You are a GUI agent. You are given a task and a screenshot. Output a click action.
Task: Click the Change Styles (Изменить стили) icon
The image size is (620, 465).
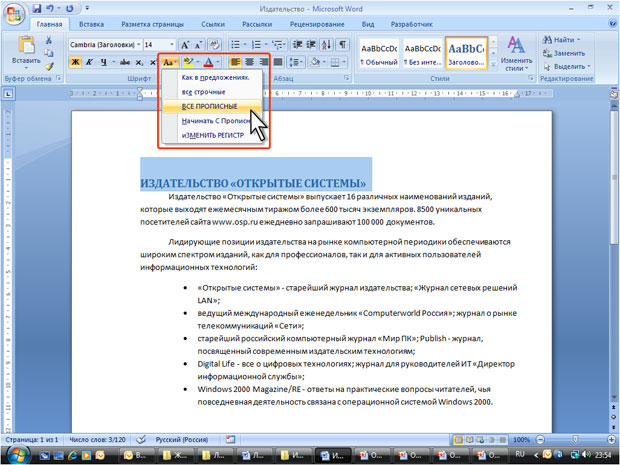tap(516, 45)
